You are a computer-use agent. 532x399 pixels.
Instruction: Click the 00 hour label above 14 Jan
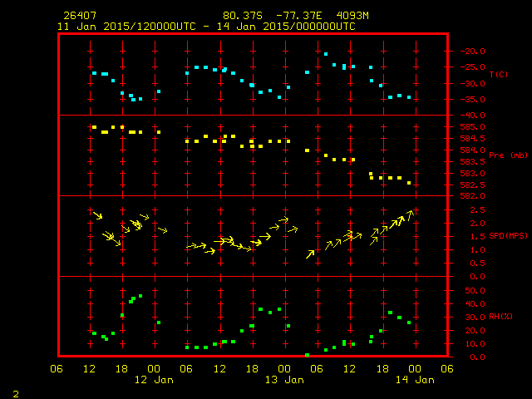pyautogui.click(x=415, y=368)
